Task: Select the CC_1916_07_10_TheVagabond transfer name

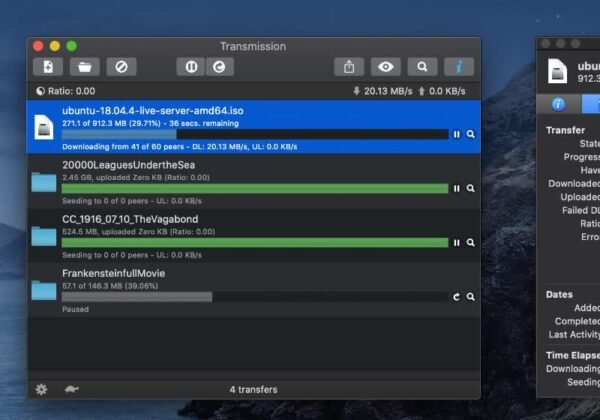Action: coord(130,219)
